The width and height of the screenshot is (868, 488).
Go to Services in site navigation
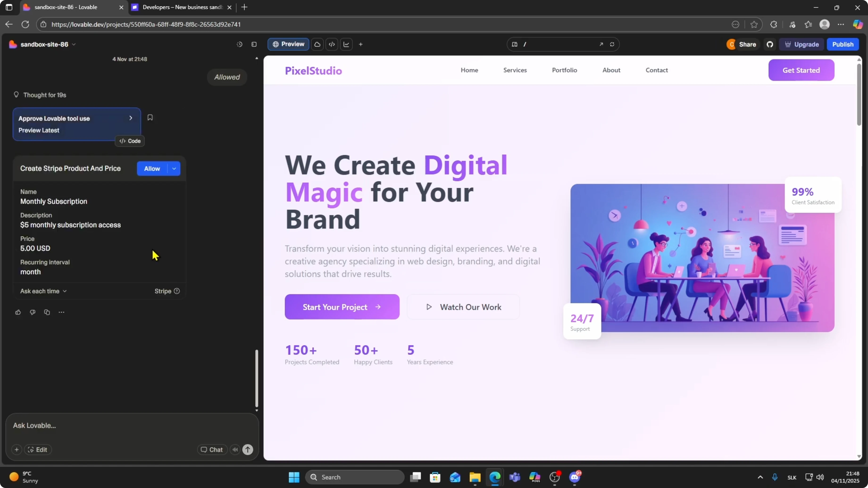[515, 70]
